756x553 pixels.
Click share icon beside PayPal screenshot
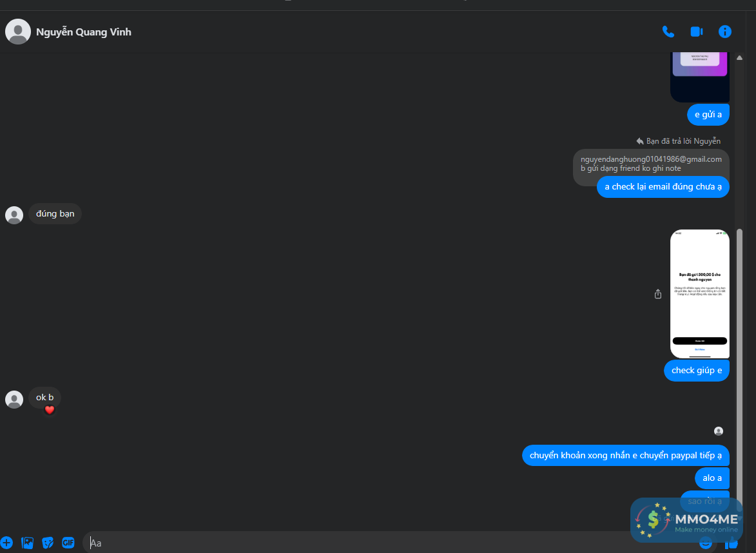[657, 294]
